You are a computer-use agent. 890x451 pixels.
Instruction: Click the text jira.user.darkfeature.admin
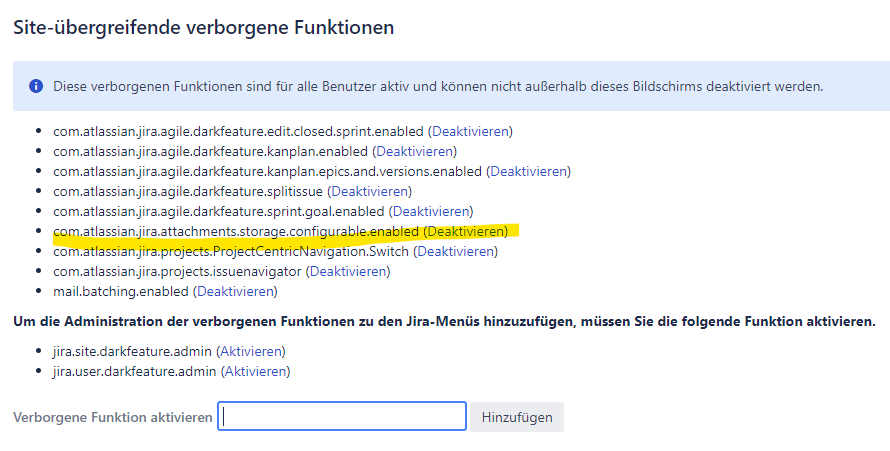(x=135, y=372)
